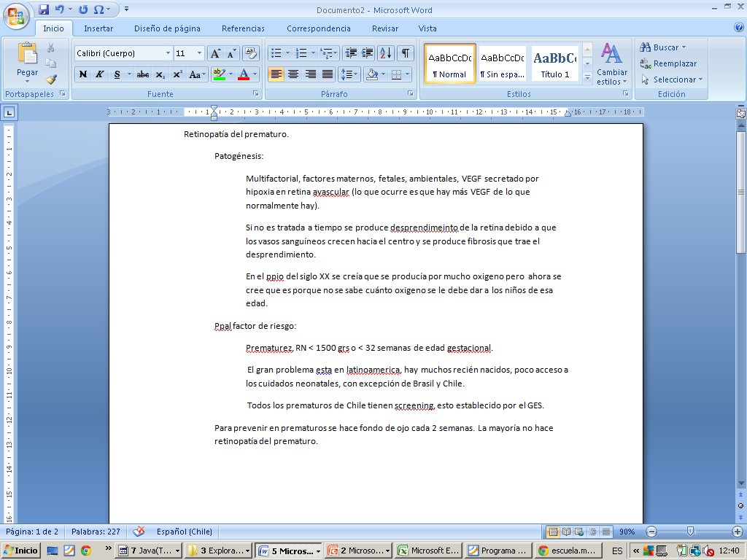Click the decrease indent icon
This screenshot has height=560, width=747.
point(350,53)
